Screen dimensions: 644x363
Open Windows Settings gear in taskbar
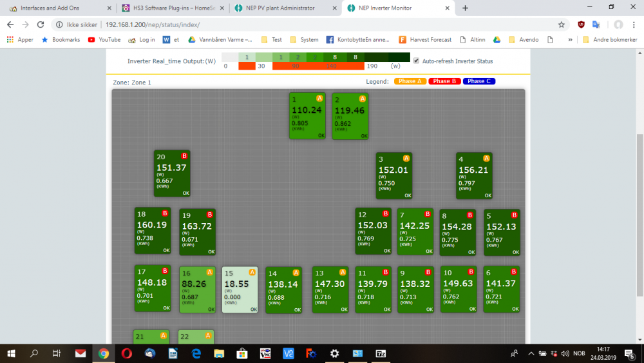pos(334,353)
